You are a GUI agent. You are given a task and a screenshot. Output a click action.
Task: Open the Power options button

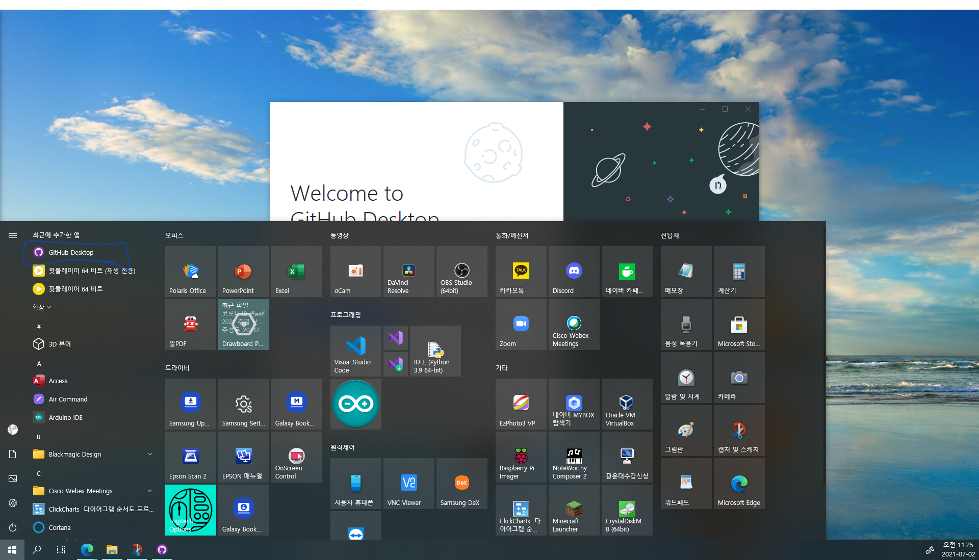[13, 527]
